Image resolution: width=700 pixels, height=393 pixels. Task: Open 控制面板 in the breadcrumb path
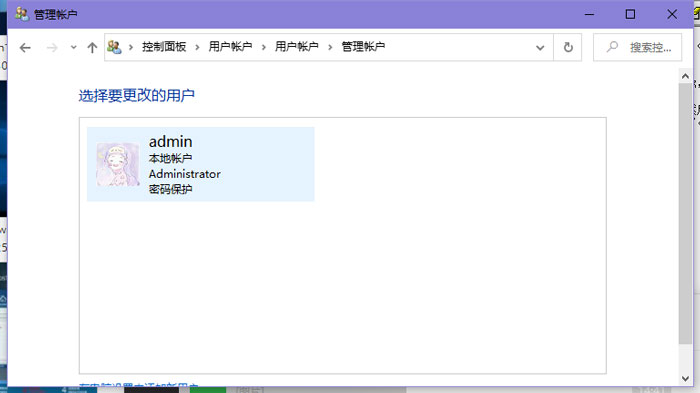[164, 46]
